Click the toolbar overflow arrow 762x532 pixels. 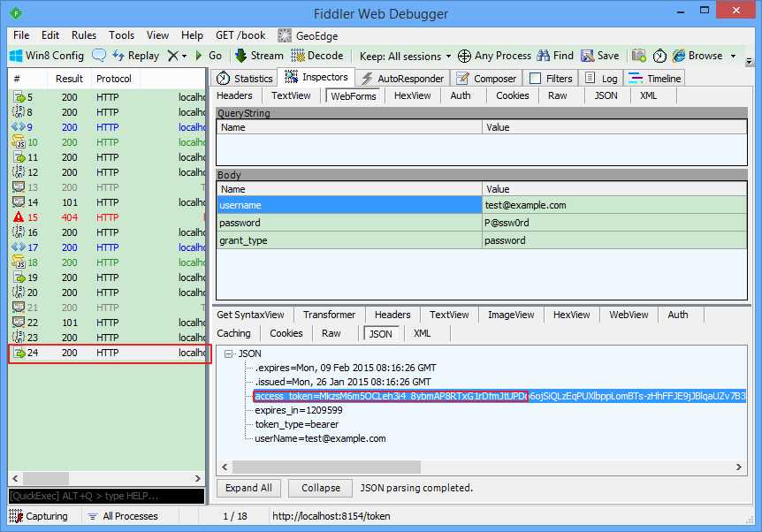point(749,61)
